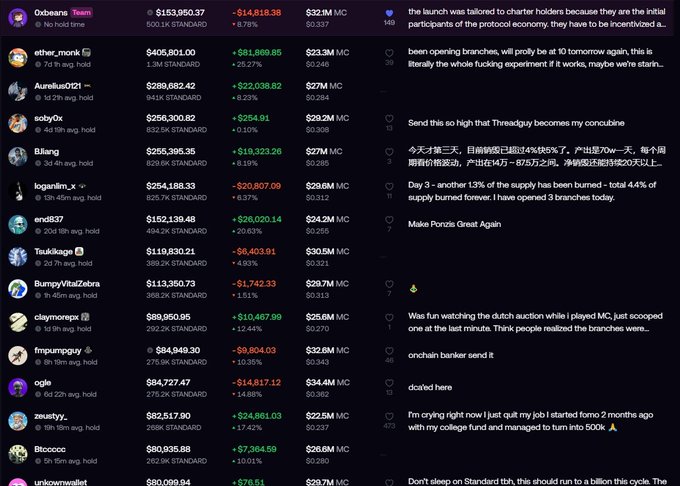Open soby0x profile name
Image resolution: width=680 pixels, height=486 pixels.
[x=49, y=118]
